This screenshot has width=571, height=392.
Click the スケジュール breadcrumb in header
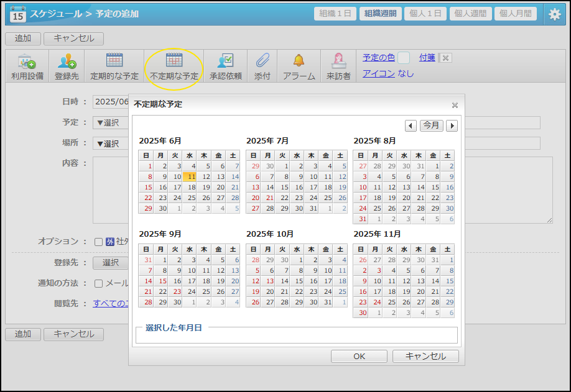[x=56, y=14]
